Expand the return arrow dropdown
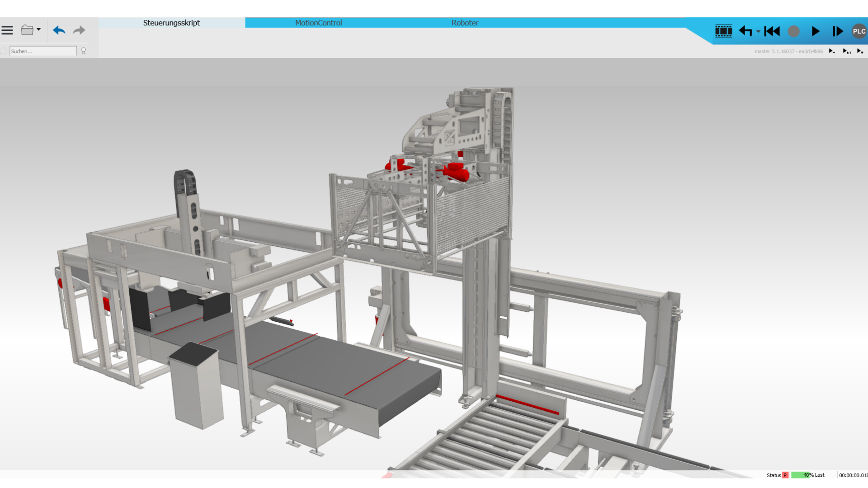 point(758,32)
